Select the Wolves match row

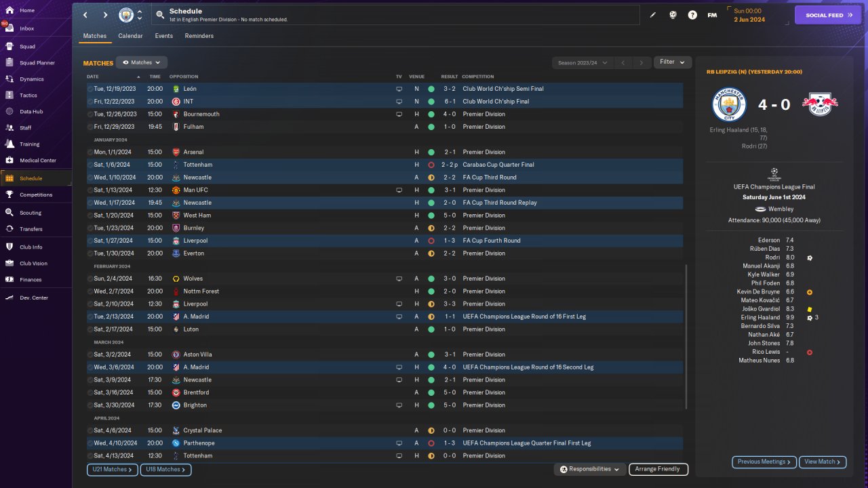point(384,279)
